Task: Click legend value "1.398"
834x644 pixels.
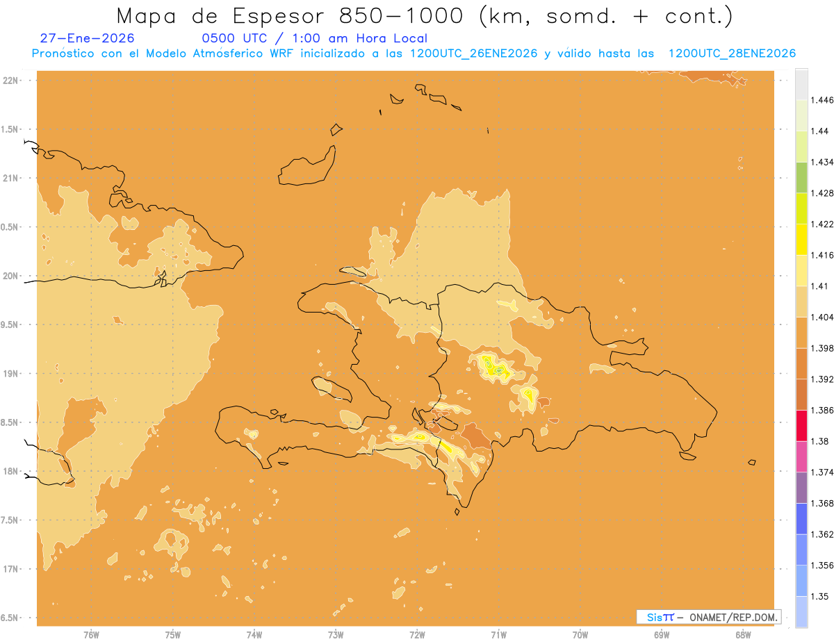Action: coord(822,348)
